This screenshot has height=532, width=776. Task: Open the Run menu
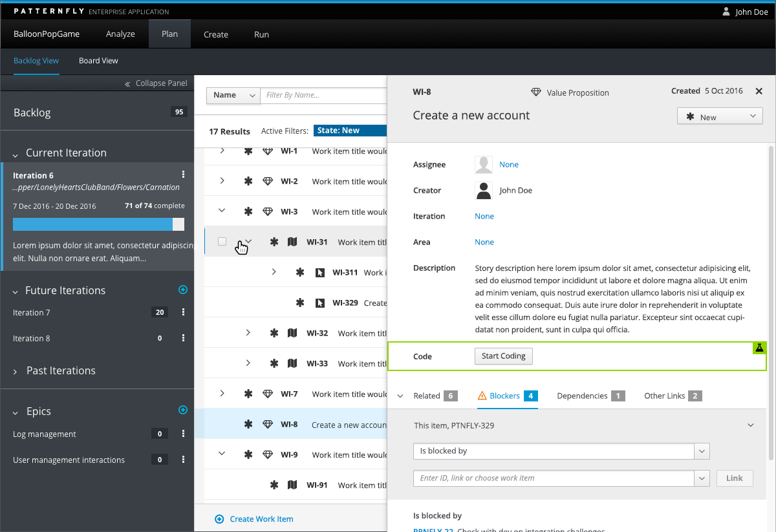[x=261, y=35]
